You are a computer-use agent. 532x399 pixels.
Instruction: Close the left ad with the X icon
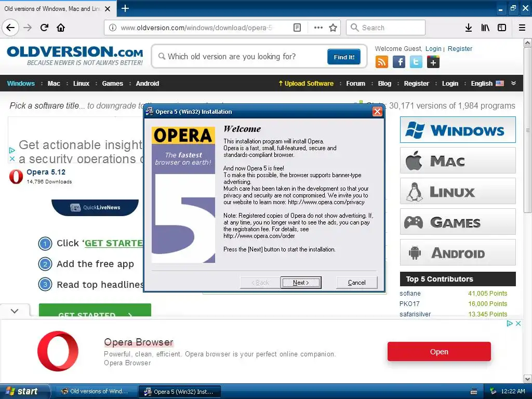click(12, 158)
